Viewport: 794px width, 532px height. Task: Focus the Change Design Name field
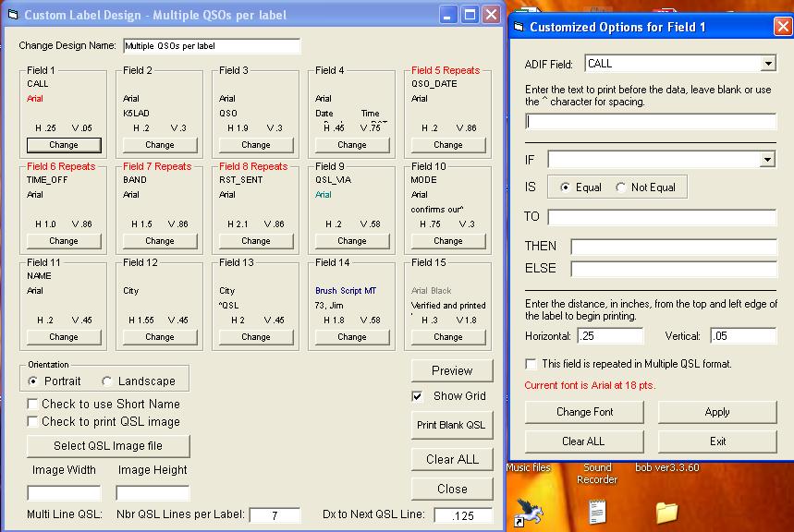point(212,46)
